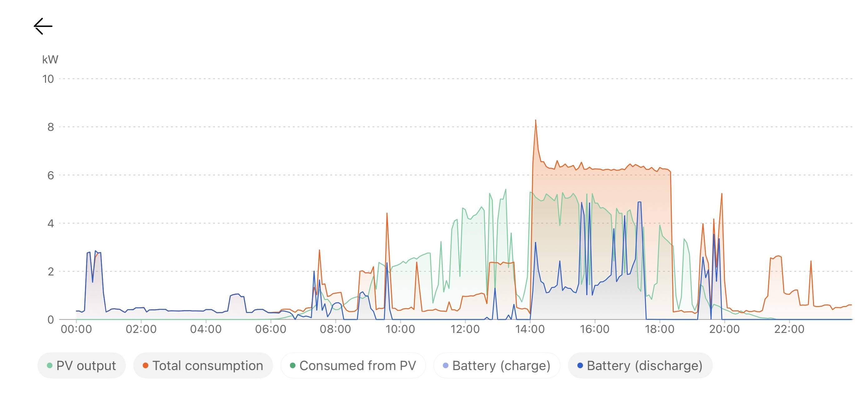
Task: Click the highest orange consumption peak above 8 kW
Action: click(536, 120)
